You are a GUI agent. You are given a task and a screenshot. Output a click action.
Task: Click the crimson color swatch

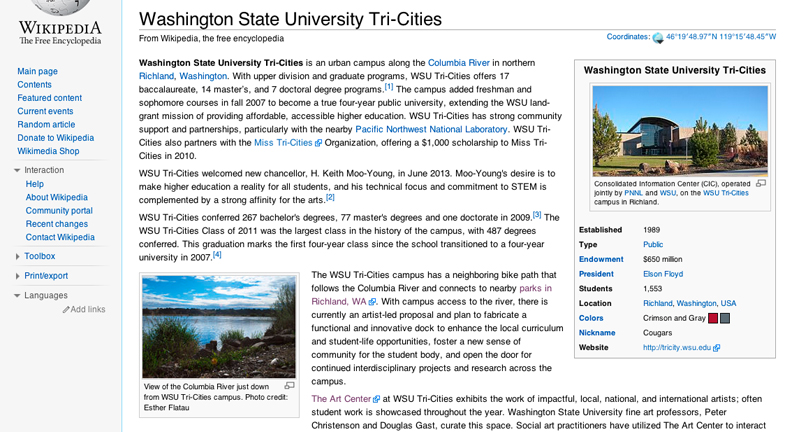pos(713,318)
